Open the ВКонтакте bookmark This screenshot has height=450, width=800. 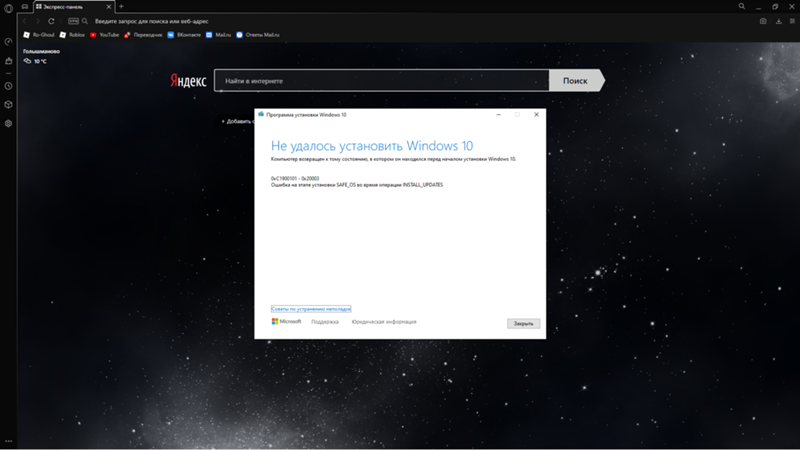coord(184,35)
